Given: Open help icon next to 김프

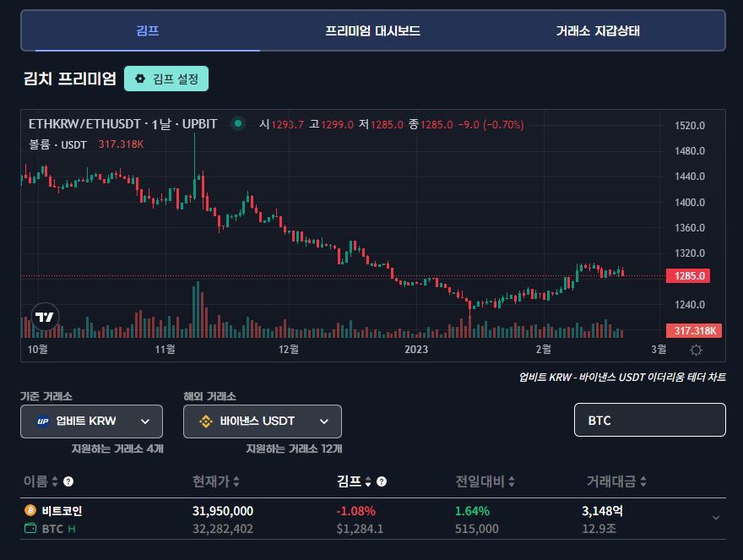Looking at the screenshot, I should 382,481.
